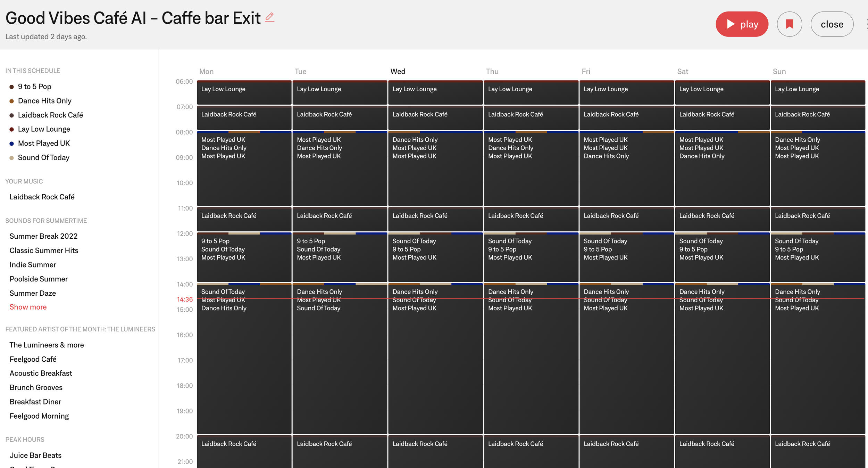Expand the list with Show more link
Viewport: 868px width, 468px height.
(28, 307)
